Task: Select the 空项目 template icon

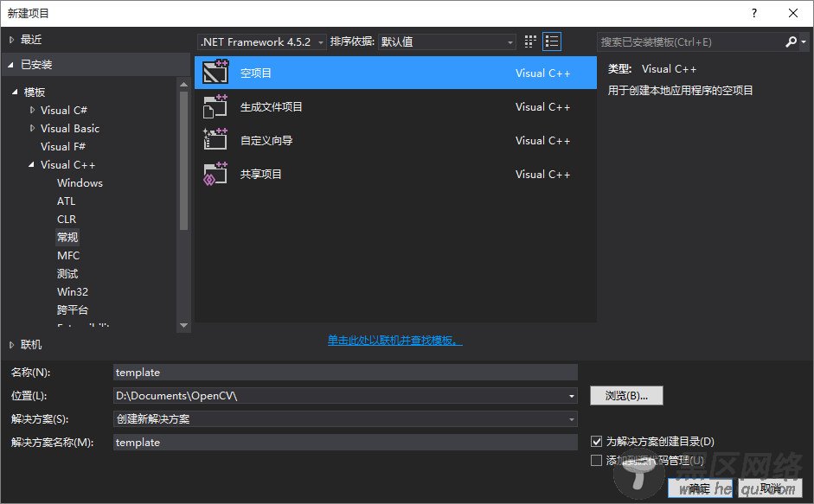Action: pyautogui.click(x=215, y=72)
